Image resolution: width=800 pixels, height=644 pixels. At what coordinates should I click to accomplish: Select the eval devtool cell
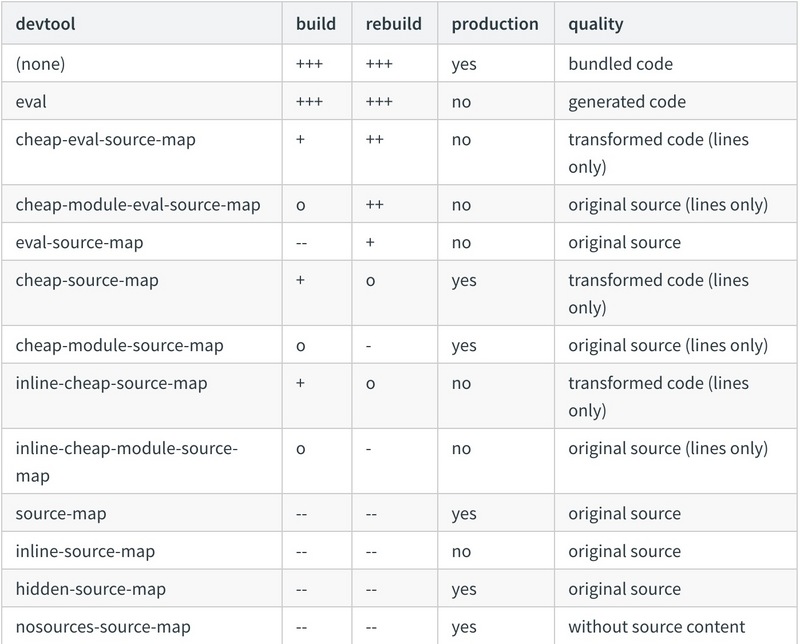coord(31,102)
